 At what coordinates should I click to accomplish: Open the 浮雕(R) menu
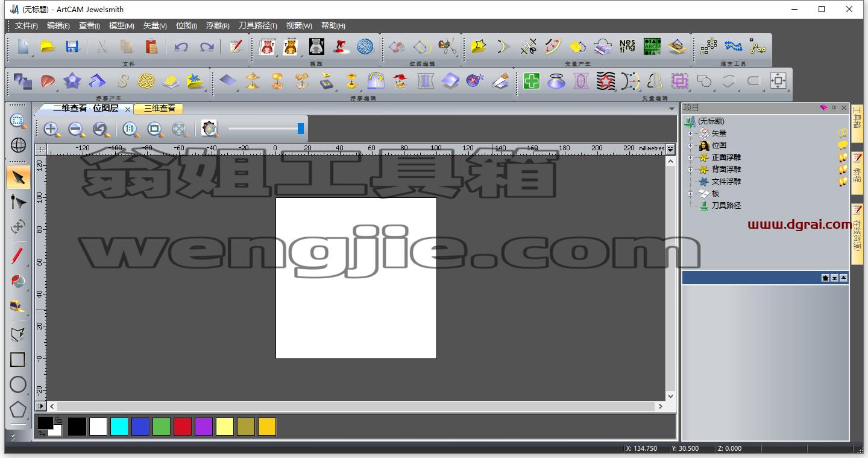218,25
